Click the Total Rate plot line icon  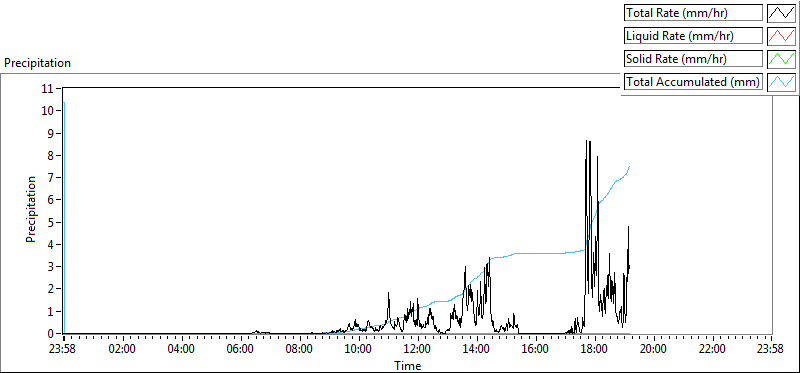(x=781, y=13)
